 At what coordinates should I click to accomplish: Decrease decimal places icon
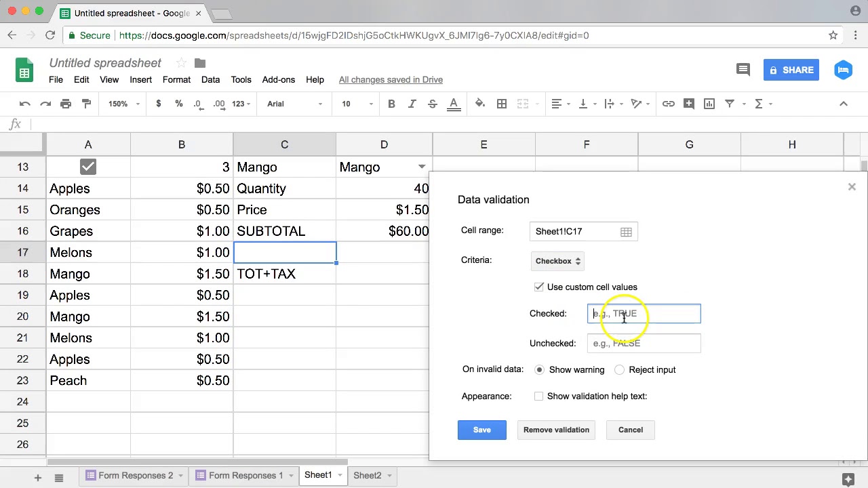[198, 104]
